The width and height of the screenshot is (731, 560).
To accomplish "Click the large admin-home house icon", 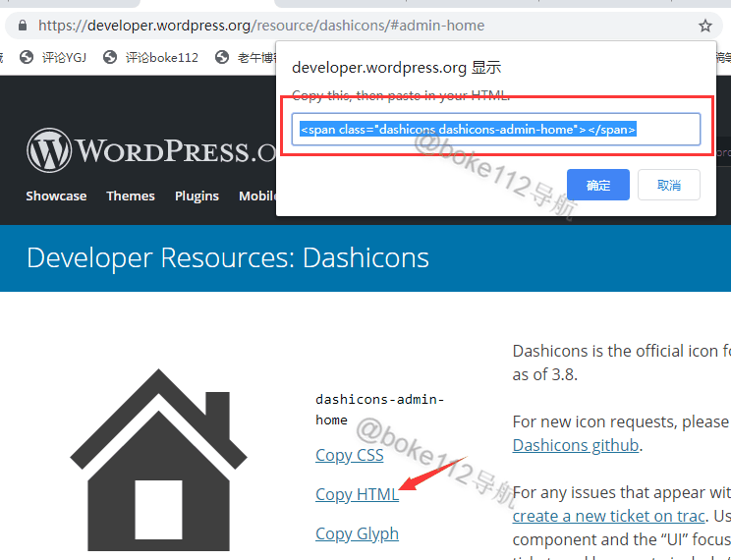I will pos(158,460).
